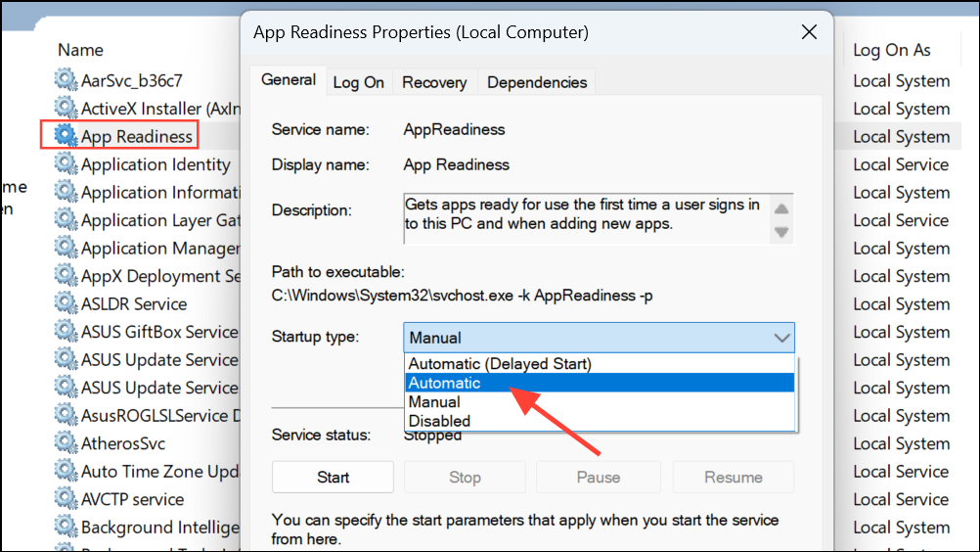Choose Automatic (Delayed Start) from the list
This screenshot has width=980, height=552.
tap(500, 364)
